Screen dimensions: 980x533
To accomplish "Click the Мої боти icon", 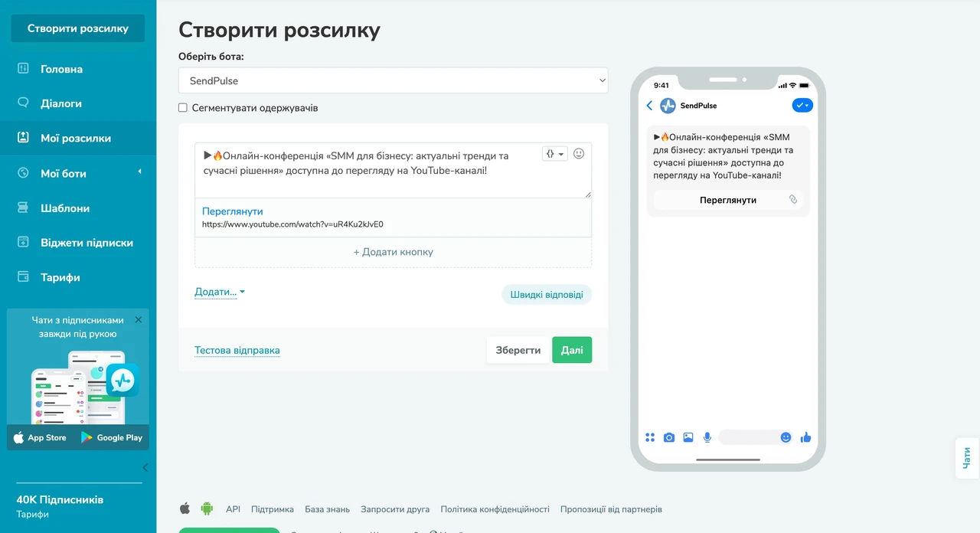I will pos(23,173).
